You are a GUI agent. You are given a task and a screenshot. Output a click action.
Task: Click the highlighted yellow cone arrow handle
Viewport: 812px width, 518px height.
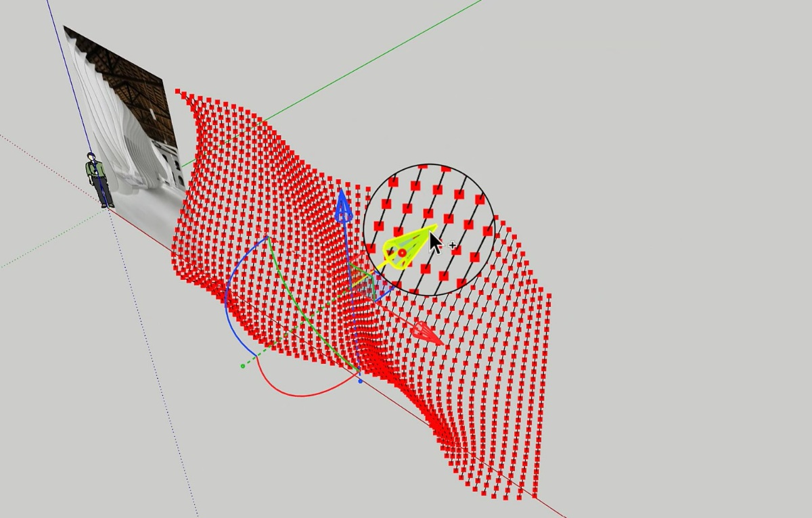click(x=409, y=247)
